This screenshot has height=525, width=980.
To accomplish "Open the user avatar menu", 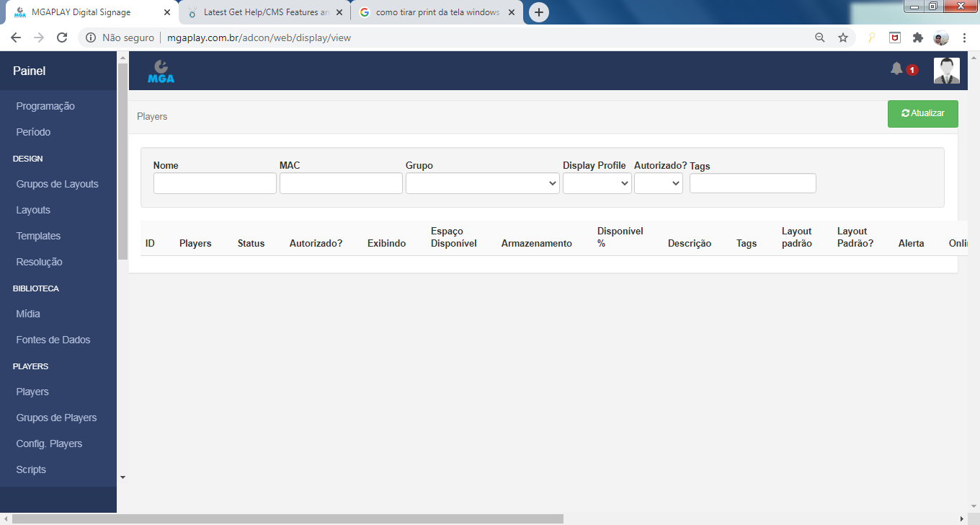I will coord(947,71).
